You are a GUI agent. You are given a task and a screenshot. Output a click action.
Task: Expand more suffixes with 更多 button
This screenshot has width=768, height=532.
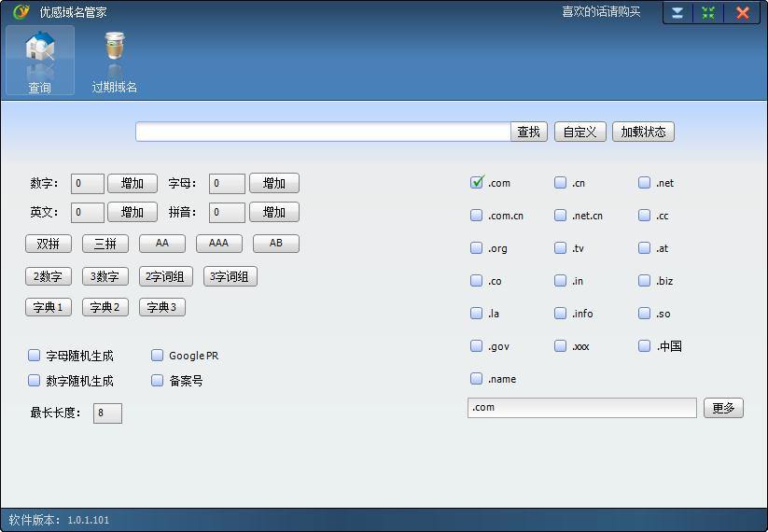coord(723,408)
